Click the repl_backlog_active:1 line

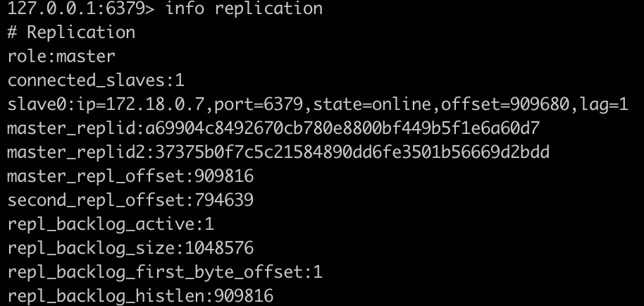point(111,225)
